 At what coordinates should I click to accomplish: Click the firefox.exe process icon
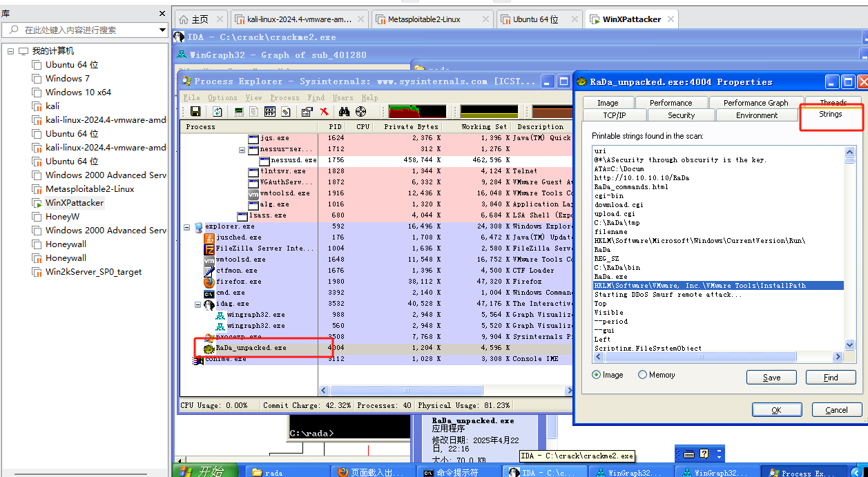click(x=209, y=282)
